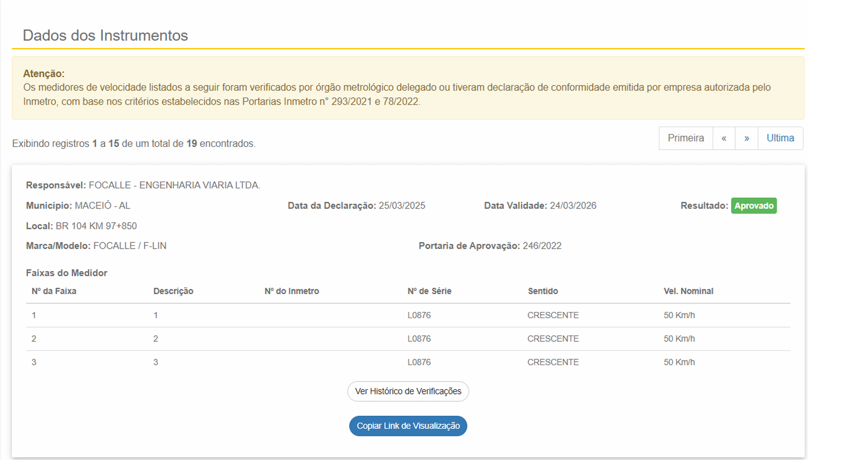
Task: Click the Aprovado result badge
Action: (x=754, y=206)
